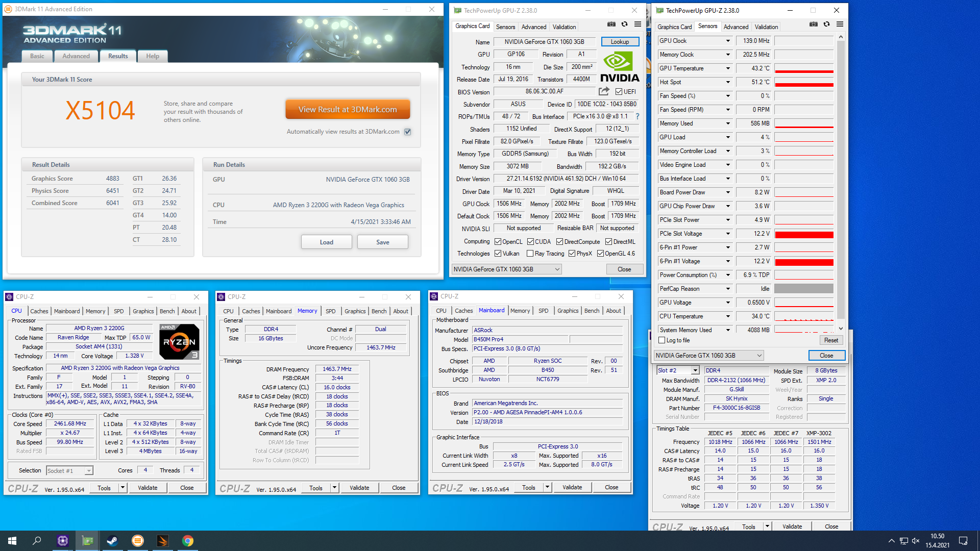Open the Windows Start menu

coord(12,541)
